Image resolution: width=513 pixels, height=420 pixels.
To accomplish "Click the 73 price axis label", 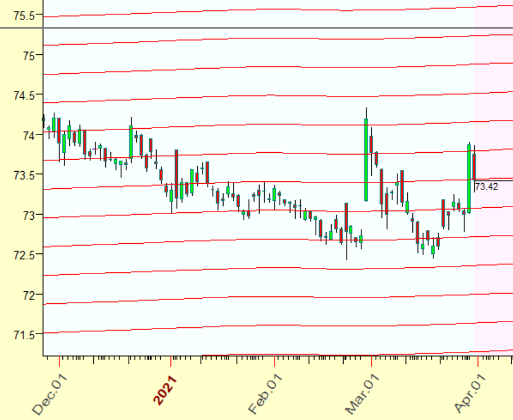I will pyautogui.click(x=29, y=215).
